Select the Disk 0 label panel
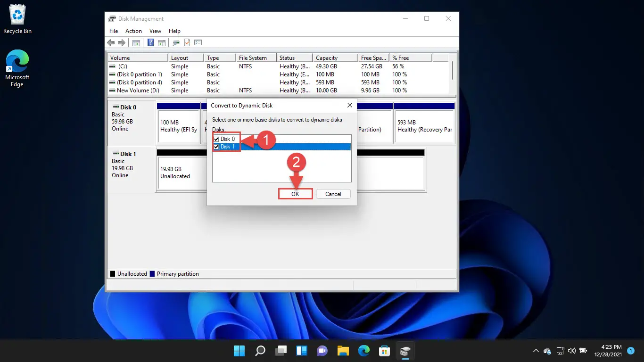The width and height of the screenshot is (644, 362). [x=132, y=123]
